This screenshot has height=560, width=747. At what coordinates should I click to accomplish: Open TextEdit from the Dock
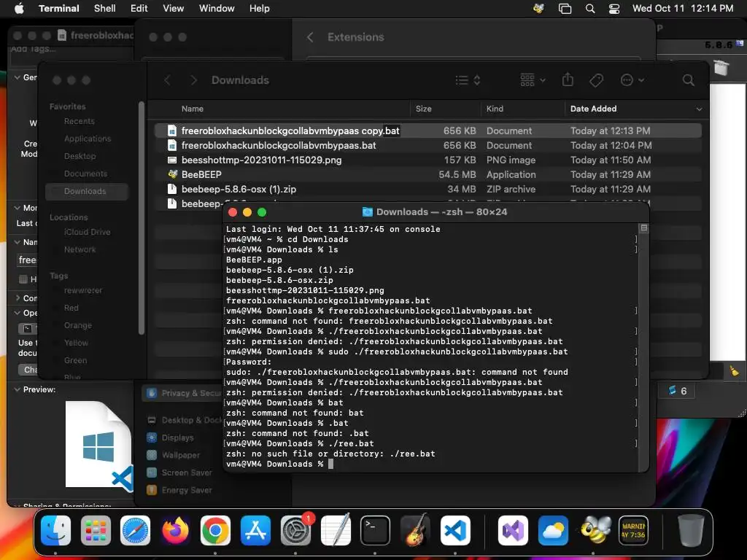pos(336,530)
